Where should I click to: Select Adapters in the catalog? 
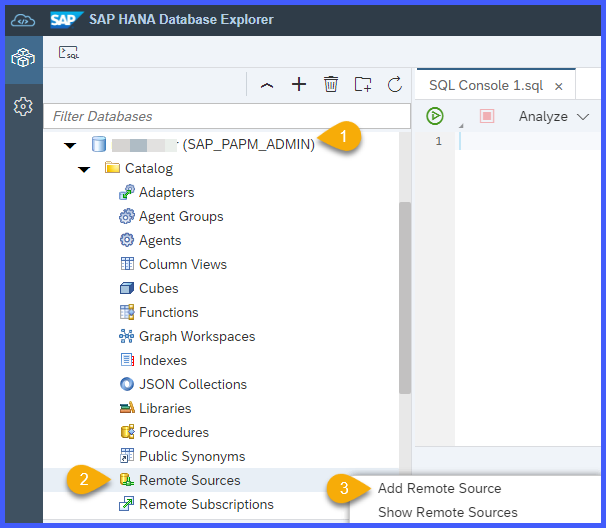(167, 192)
